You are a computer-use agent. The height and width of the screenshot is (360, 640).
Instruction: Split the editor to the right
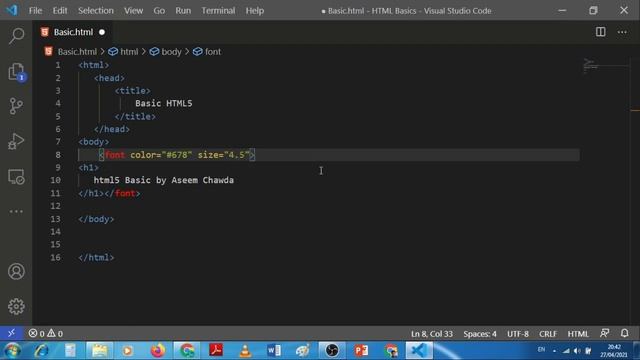pos(600,32)
